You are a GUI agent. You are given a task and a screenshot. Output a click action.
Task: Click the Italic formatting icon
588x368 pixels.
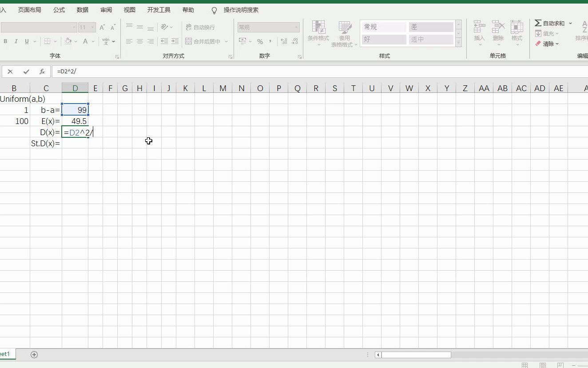pyautogui.click(x=16, y=41)
